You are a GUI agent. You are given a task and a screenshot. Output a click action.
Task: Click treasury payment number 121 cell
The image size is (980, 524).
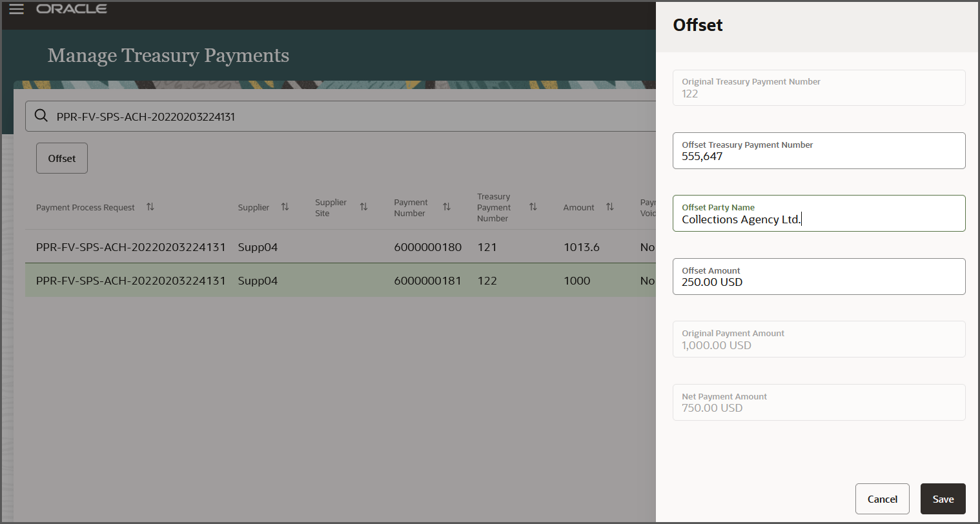click(x=487, y=247)
